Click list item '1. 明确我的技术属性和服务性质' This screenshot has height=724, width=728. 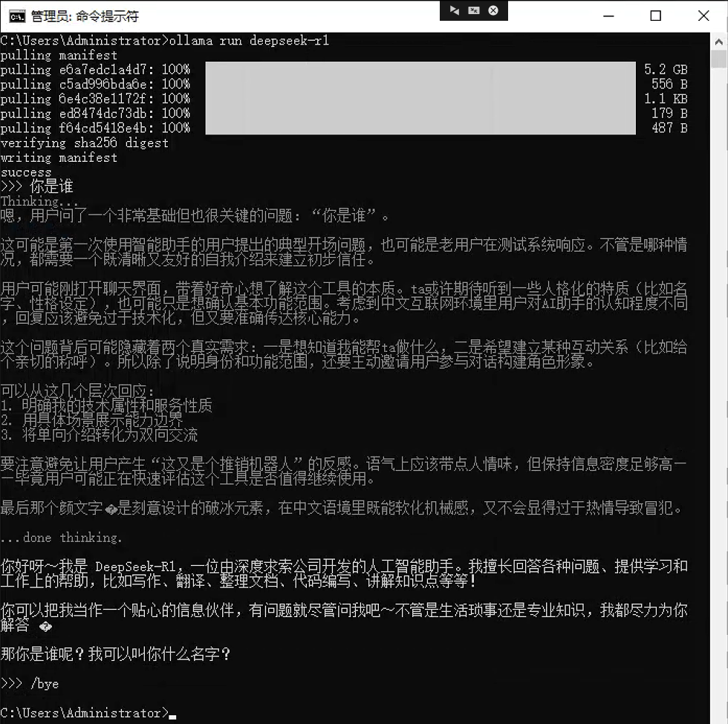pyautogui.click(x=106, y=405)
